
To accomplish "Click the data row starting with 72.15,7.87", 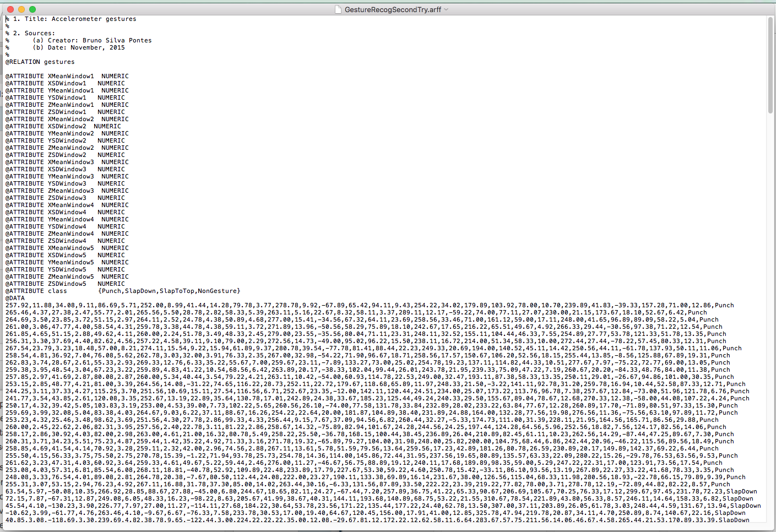I will 379,498.
